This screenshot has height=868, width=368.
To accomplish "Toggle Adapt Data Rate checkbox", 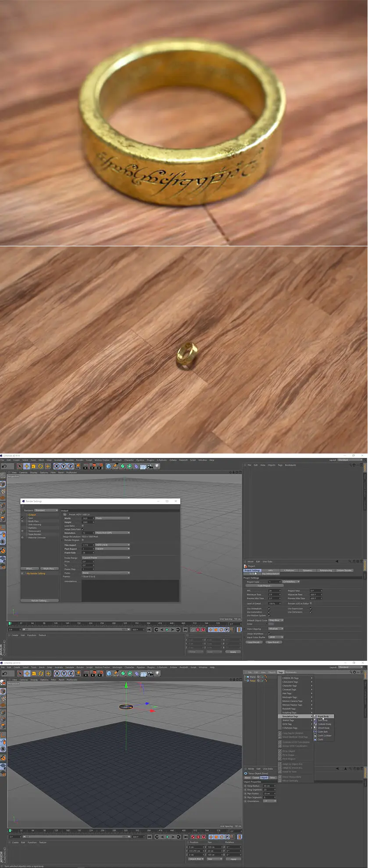I will coord(82,529).
